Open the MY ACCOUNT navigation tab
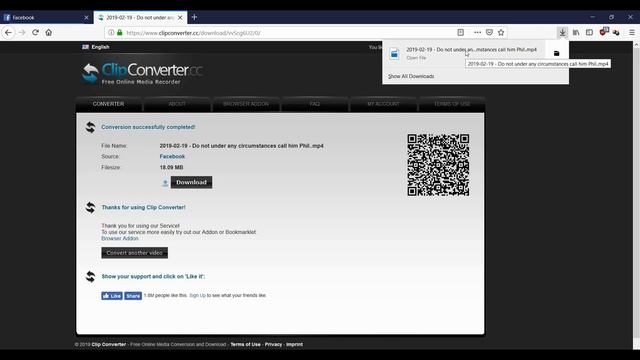The height and width of the screenshot is (360, 640). point(383,104)
